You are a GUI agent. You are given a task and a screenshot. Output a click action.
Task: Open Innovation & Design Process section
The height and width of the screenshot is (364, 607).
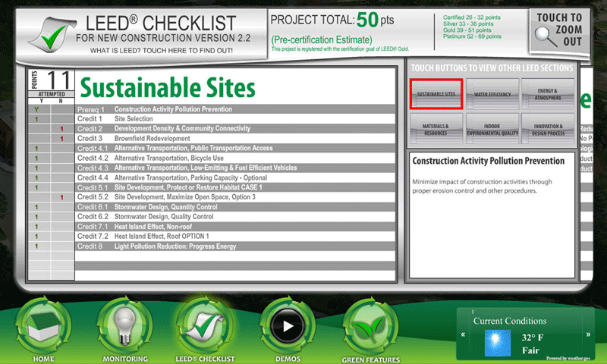pyautogui.click(x=548, y=129)
